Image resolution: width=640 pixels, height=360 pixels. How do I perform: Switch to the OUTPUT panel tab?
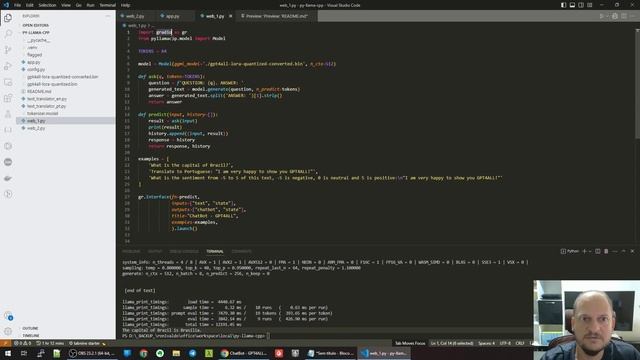(x=155, y=251)
